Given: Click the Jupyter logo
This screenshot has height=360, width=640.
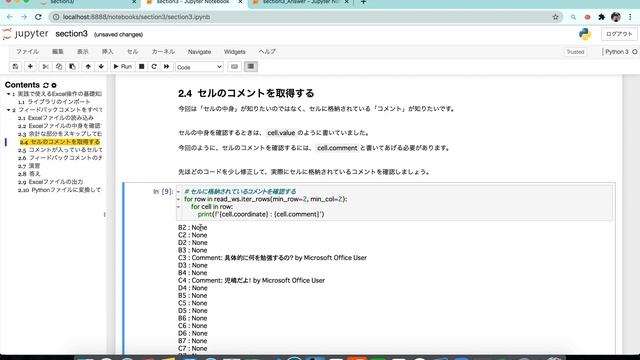Looking at the screenshot, I should (25, 34).
